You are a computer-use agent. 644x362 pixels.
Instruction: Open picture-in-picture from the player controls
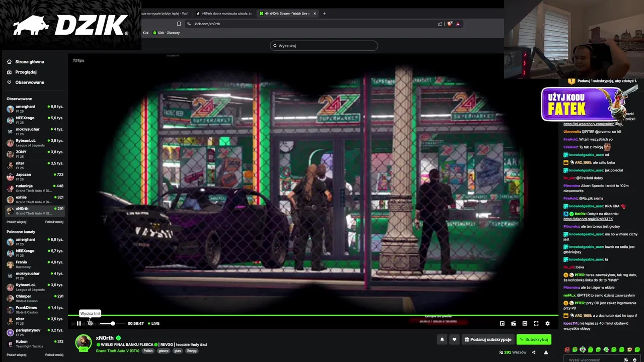502,323
